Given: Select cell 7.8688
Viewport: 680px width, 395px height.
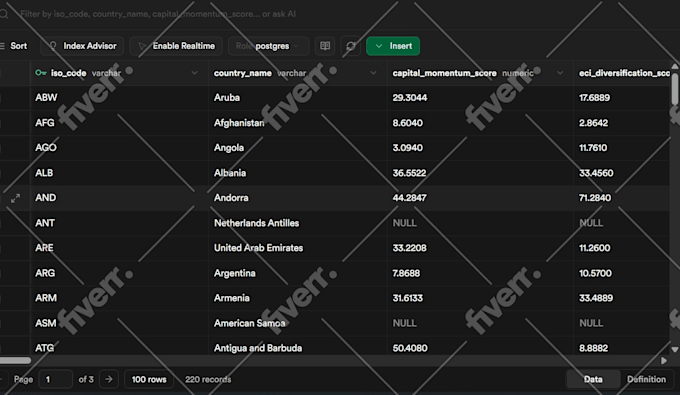Looking at the screenshot, I should point(481,273).
